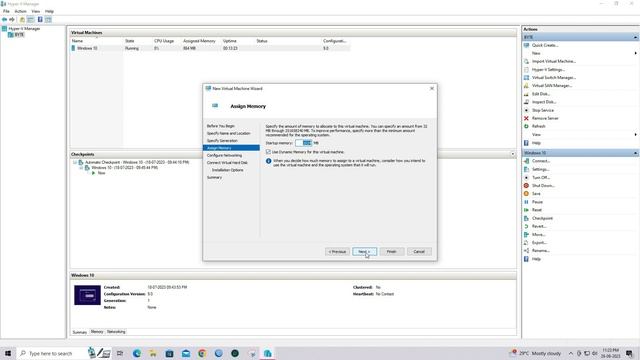This screenshot has width=640, height=360.
Task: Click red Remove Server icon
Action: coord(527,118)
